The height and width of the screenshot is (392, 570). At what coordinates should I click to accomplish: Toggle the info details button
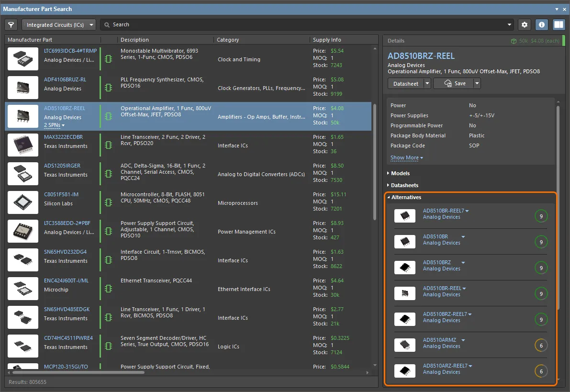[542, 25]
